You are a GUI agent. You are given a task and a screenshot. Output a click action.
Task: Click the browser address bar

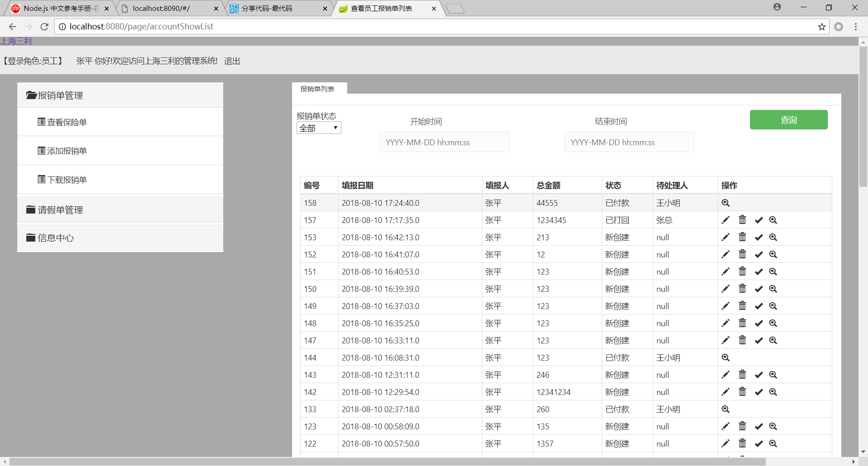(441, 27)
